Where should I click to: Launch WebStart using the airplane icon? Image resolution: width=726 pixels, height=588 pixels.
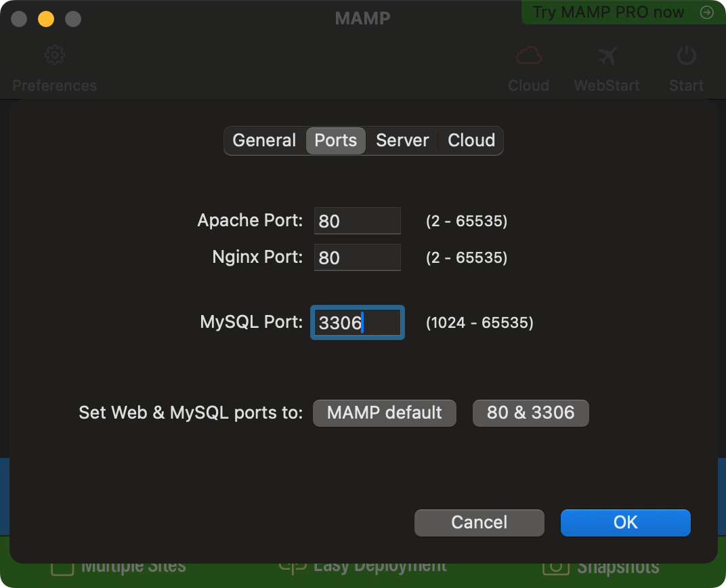(x=607, y=56)
